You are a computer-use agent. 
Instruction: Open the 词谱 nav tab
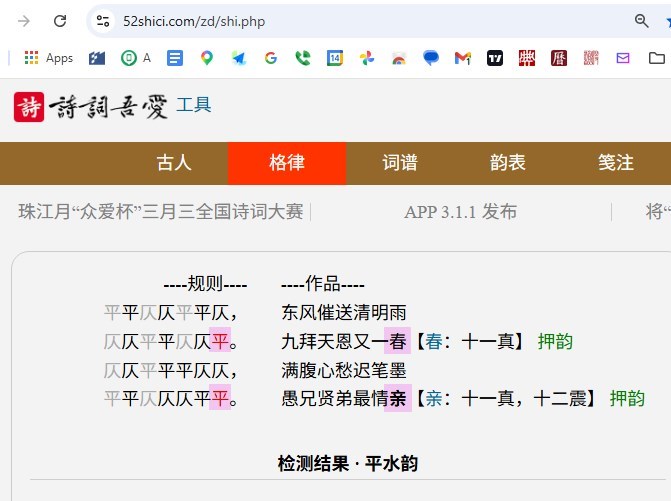[400, 163]
